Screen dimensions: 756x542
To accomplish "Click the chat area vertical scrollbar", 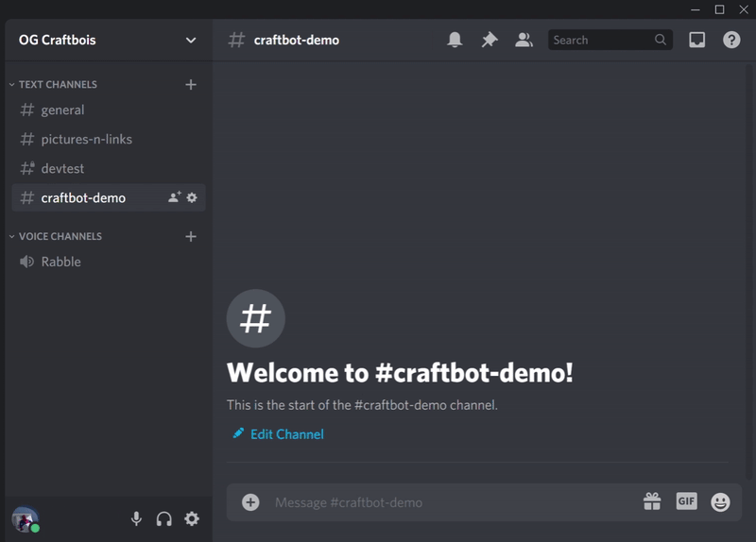I will [x=748, y=272].
